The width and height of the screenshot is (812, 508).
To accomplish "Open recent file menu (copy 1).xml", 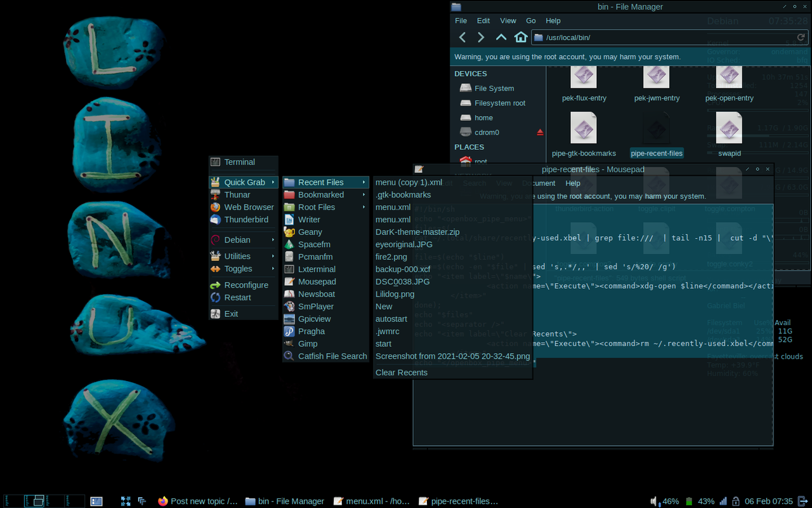I will point(452,182).
